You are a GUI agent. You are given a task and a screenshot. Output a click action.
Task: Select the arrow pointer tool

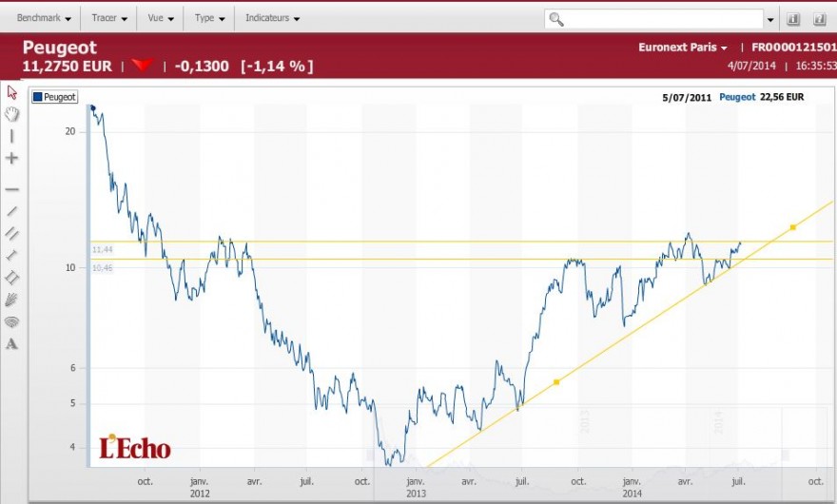[11, 92]
